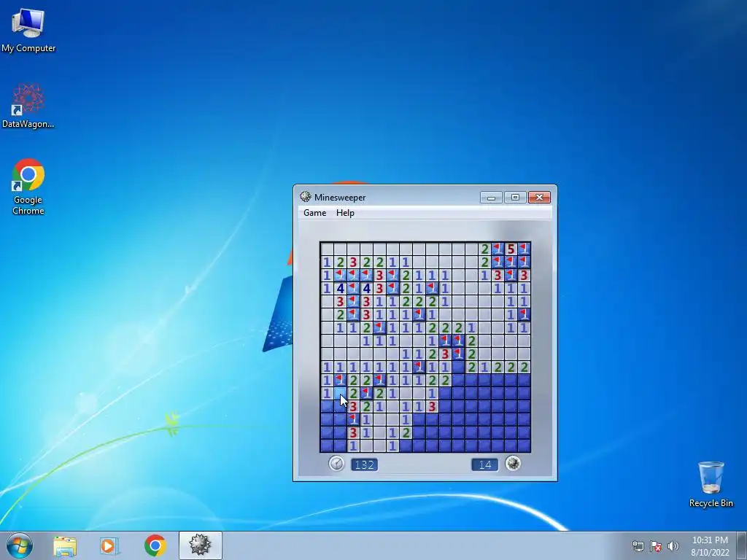Reveal the highlighted light-blue cell under cursor

click(340, 393)
